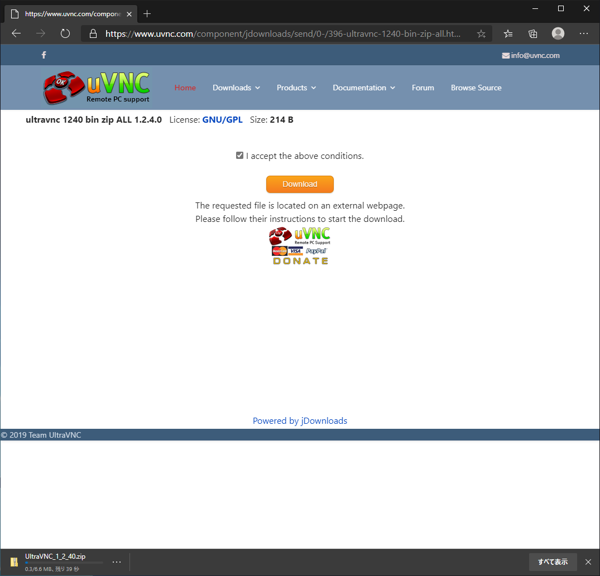The height and width of the screenshot is (576, 600).
Task: Close the uvnc.com browser tab
Action: coord(129,14)
